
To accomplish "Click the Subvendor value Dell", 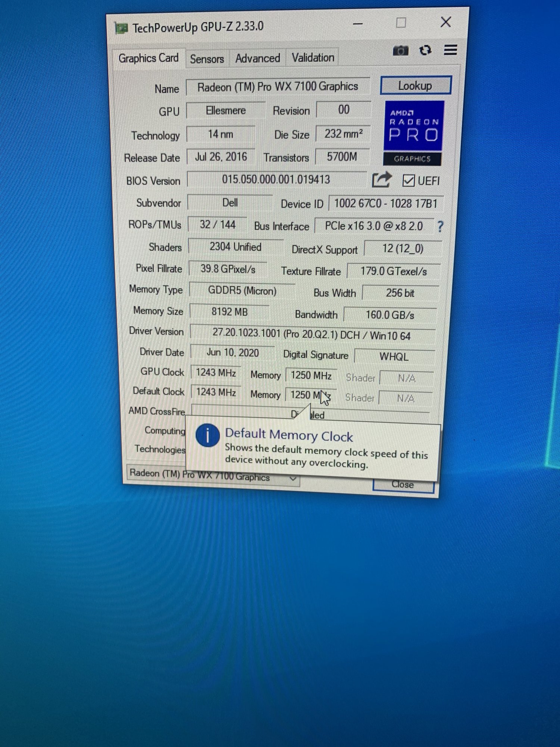I will pos(230,203).
